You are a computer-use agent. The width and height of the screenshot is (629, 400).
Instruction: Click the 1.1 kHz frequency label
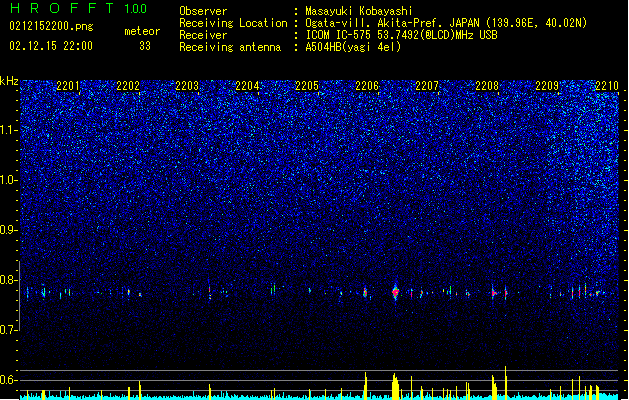pyautogui.click(x=9, y=130)
